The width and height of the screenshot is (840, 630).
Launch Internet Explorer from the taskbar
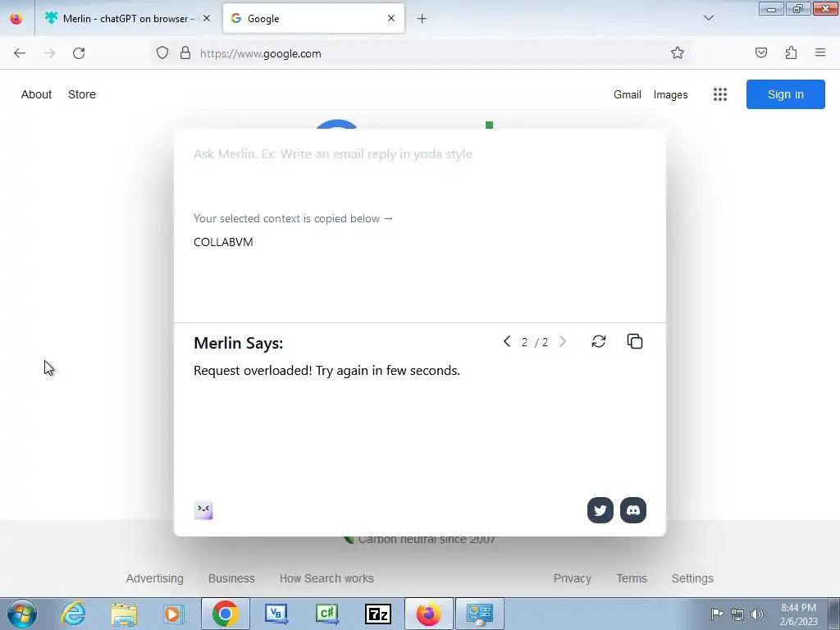click(73, 614)
